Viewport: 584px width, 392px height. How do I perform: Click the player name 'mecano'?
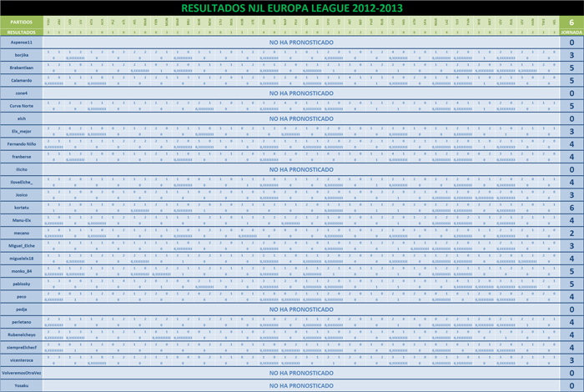tap(22, 233)
